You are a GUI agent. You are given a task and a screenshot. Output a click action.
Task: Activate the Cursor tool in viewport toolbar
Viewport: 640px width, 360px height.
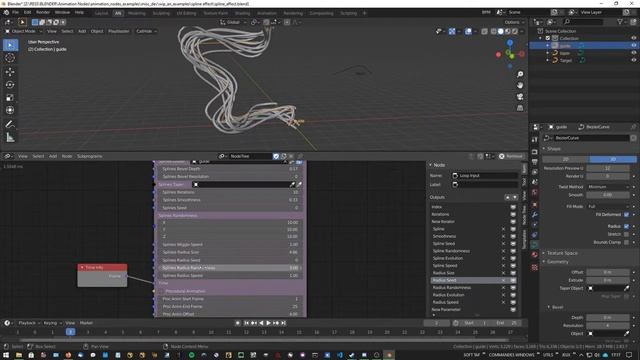(x=10, y=58)
